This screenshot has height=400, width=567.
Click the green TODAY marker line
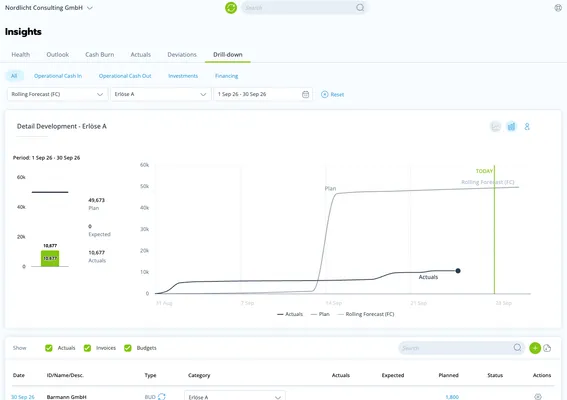(494, 231)
